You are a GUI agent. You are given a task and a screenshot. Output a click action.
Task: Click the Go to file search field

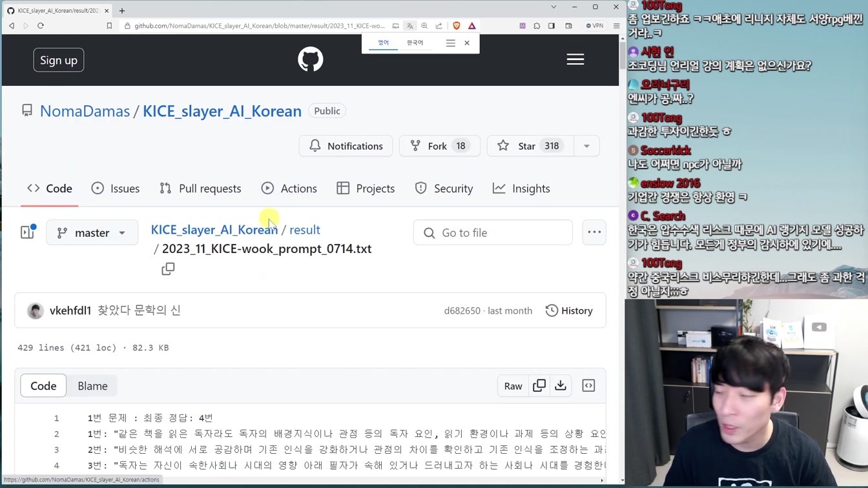[x=493, y=232]
